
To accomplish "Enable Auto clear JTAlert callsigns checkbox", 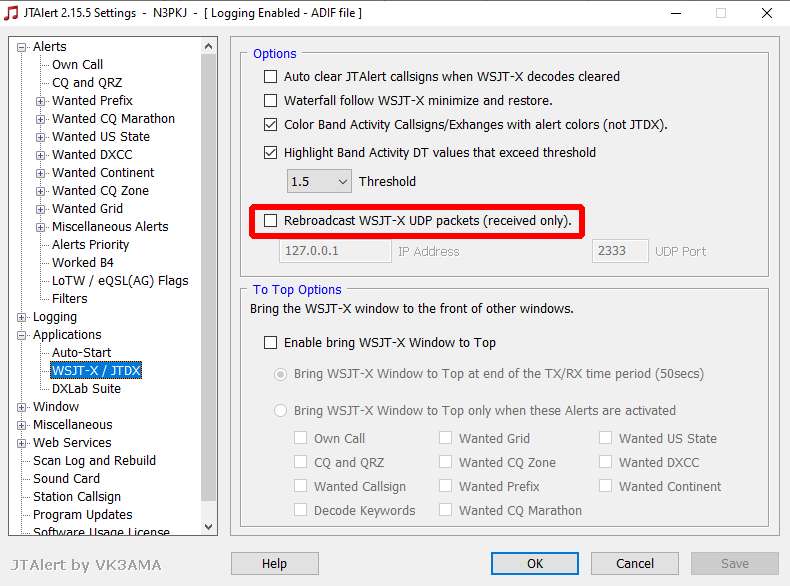I will (271, 77).
